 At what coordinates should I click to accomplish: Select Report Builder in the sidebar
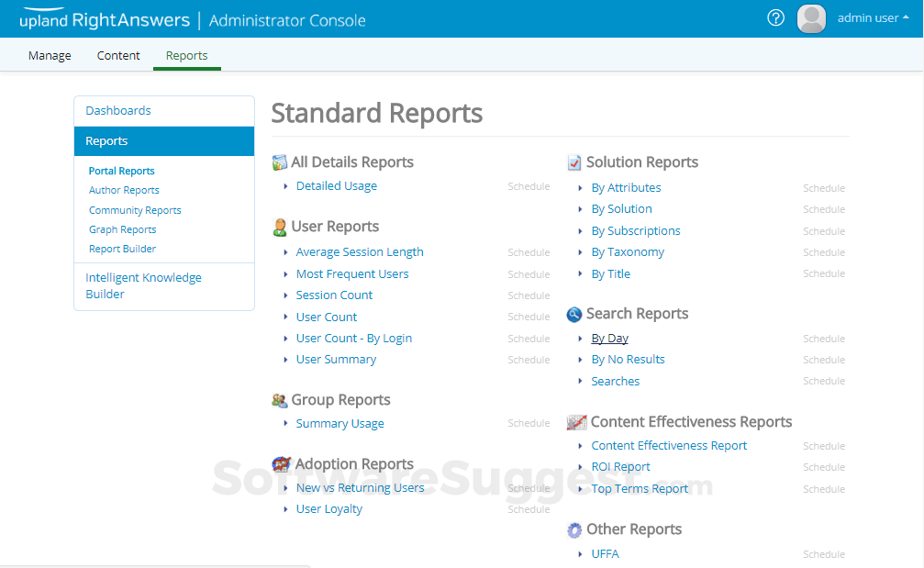[x=122, y=249]
